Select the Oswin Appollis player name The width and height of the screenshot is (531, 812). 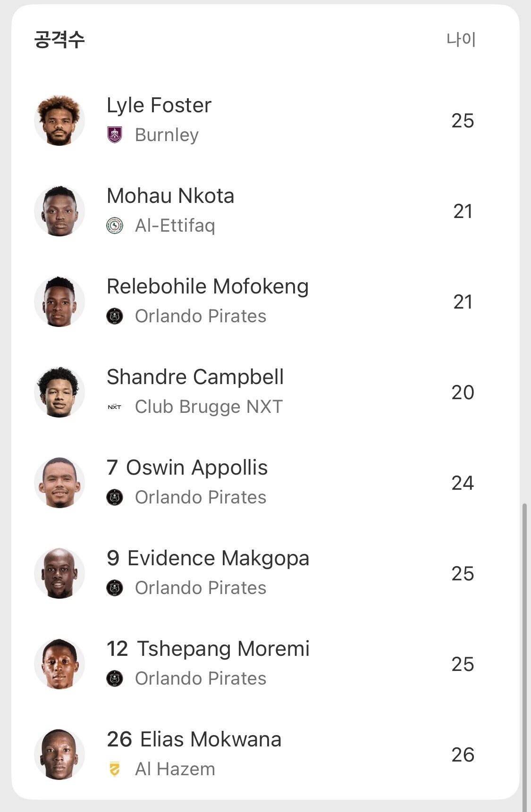pyautogui.click(x=197, y=468)
